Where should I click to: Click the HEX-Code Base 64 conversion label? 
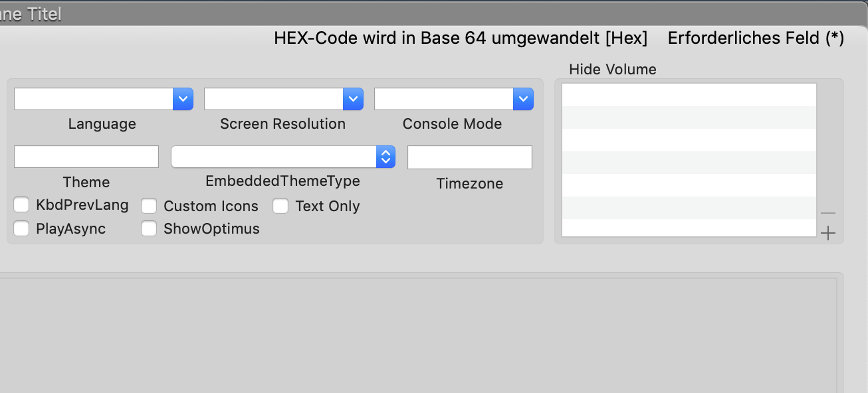[x=460, y=38]
